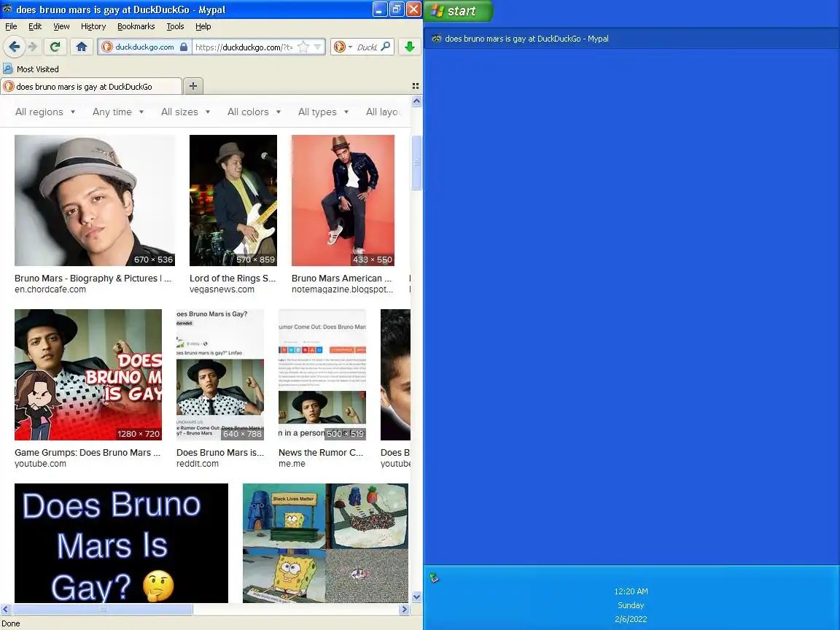Viewport: 840px width, 630px height.
Task: Expand the All colors filter
Action: point(254,112)
